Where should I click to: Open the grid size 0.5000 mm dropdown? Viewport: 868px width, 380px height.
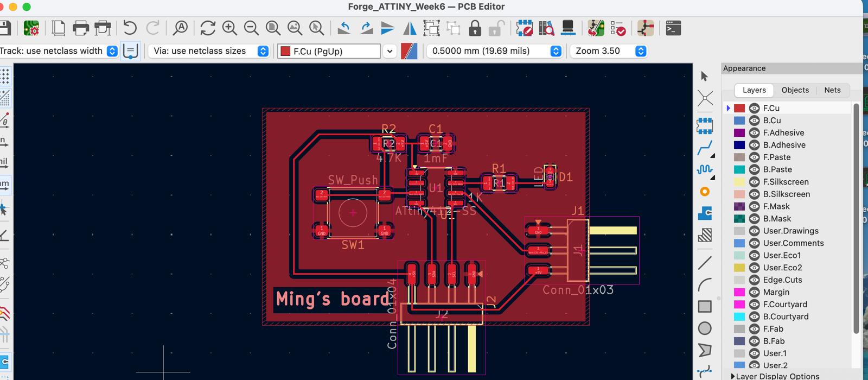[x=556, y=51]
